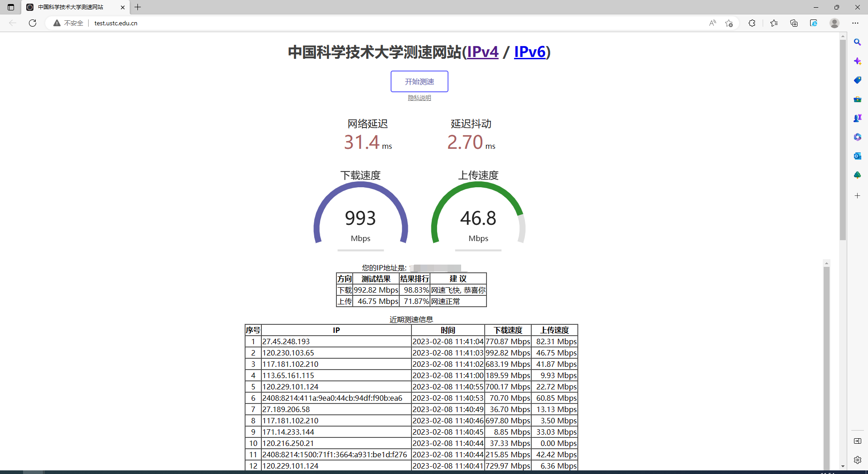
Task: Open the Tools sidebar toolbox icon
Action: coord(857,99)
